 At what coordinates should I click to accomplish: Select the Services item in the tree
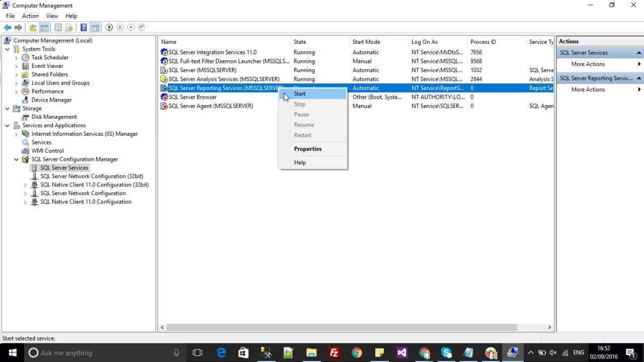point(41,142)
